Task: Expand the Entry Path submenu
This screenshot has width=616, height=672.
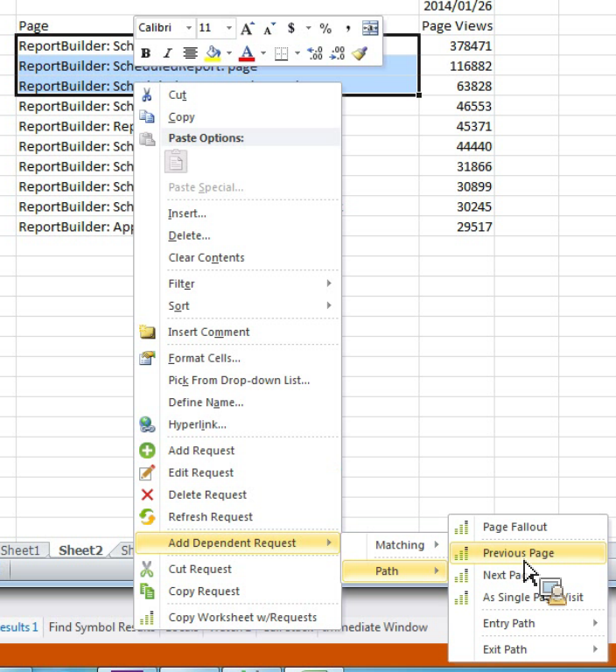Action: (528, 624)
